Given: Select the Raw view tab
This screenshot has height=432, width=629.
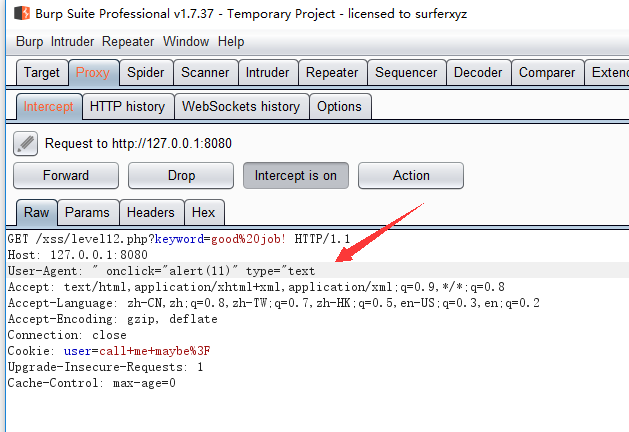Looking at the screenshot, I should (x=37, y=213).
